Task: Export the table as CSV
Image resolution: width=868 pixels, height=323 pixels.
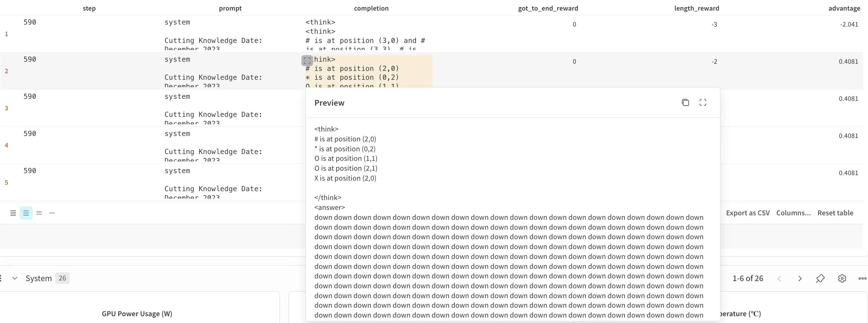Action: [748, 213]
